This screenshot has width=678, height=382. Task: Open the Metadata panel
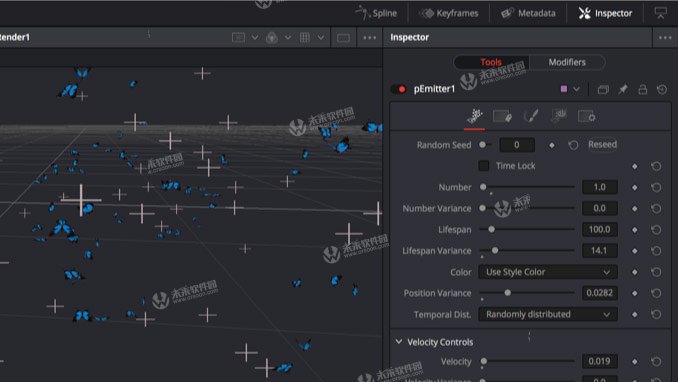point(528,13)
